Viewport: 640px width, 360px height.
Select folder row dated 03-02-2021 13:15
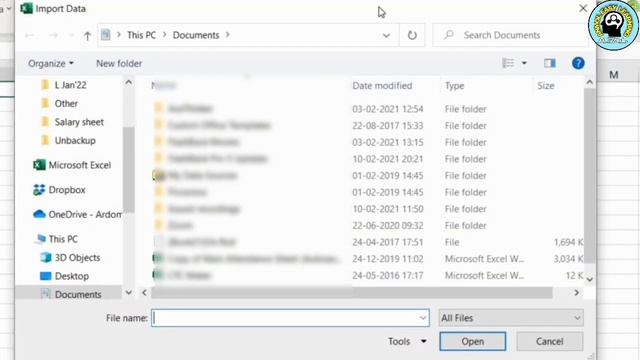coord(367,142)
